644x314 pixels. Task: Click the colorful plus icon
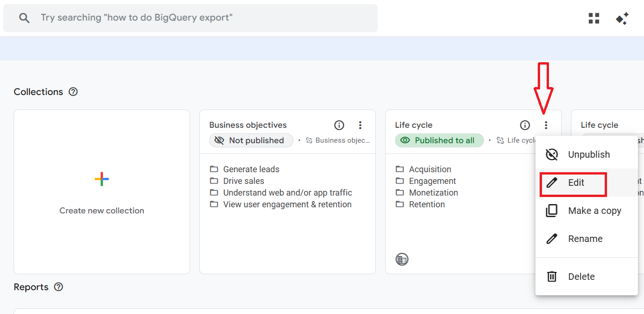coord(102,179)
